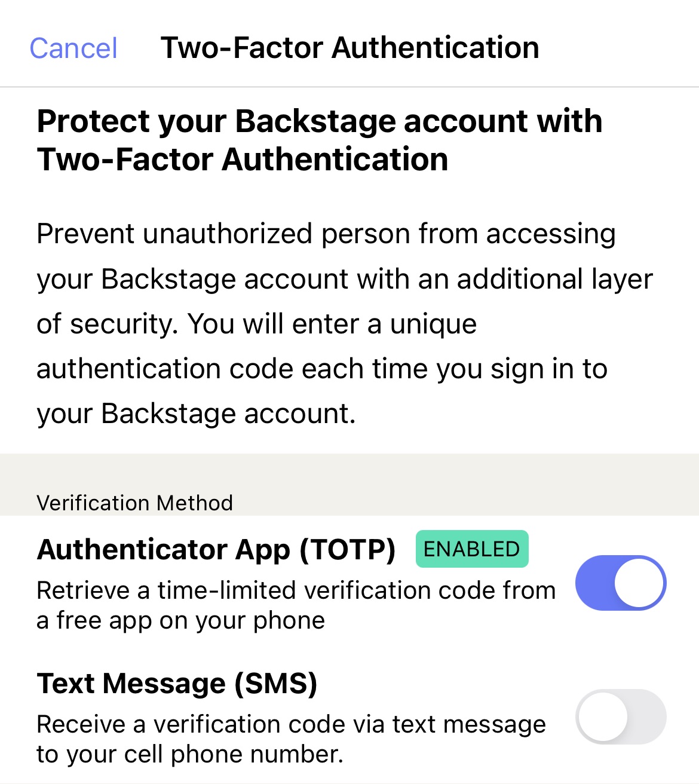Viewport: 699px width, 784px height.
Task: Tap "Two-Factor Authentication" in the bold heading
Action: coord(243,160)
